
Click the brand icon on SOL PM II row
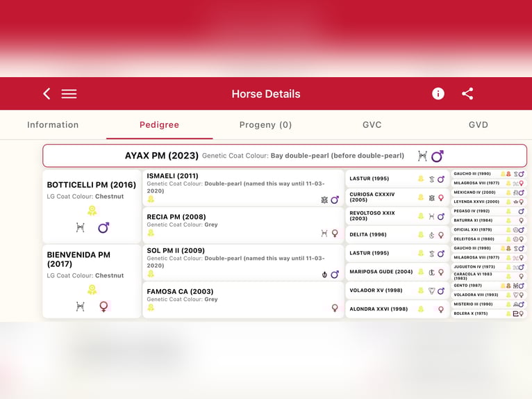pyautogui.click(x=324, y=275)
